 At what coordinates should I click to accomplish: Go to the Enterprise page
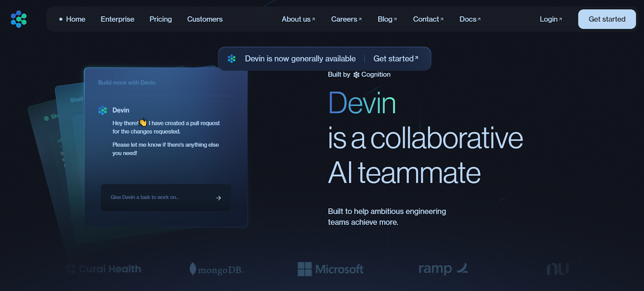click(x=117, y=19)
